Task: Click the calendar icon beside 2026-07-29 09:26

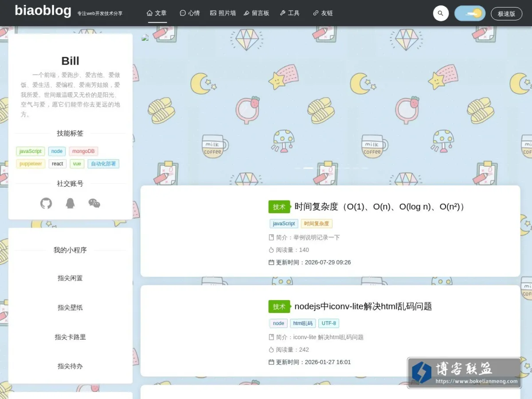Action: (271, 262)
